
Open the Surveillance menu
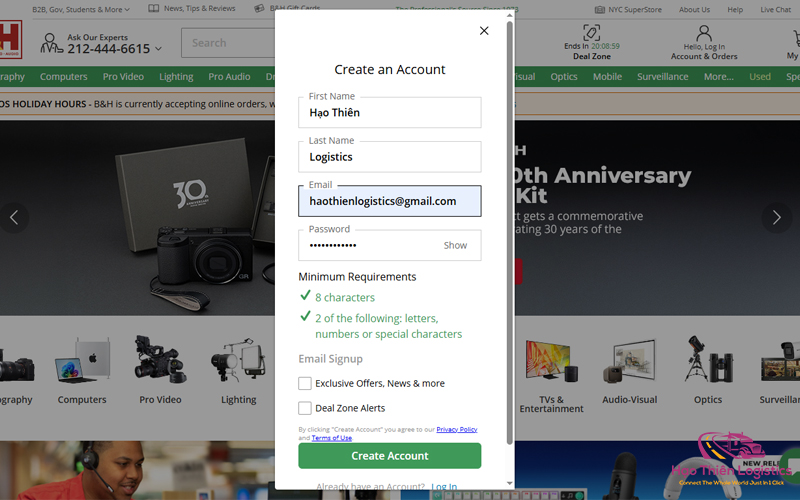pyautogui.click(x=662, y=77)
